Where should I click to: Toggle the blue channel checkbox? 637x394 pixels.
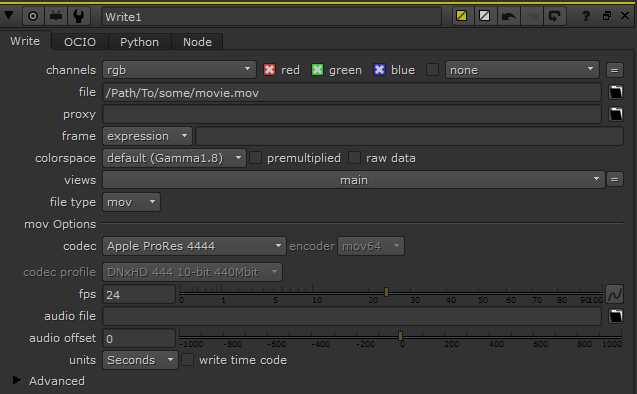(379, 70)
